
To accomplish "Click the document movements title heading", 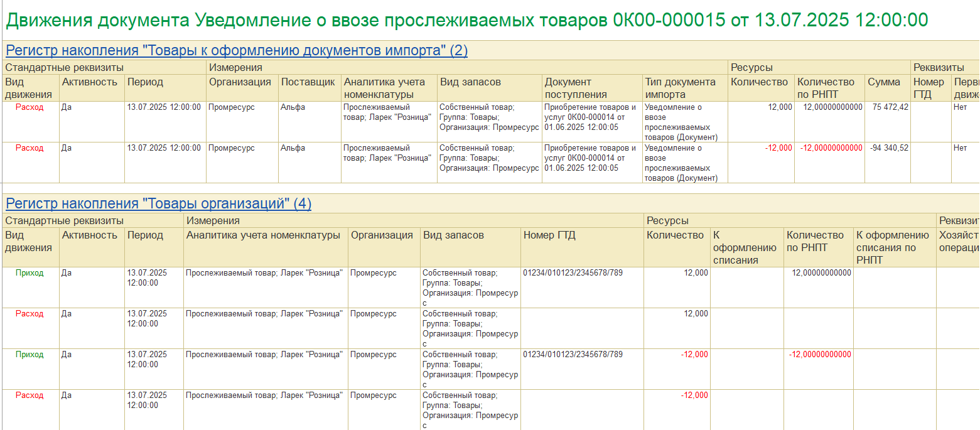I will tap(466, 20).
